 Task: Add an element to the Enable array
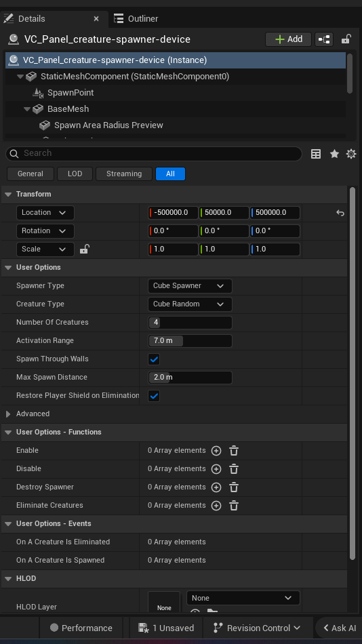(x=216, y=451)
